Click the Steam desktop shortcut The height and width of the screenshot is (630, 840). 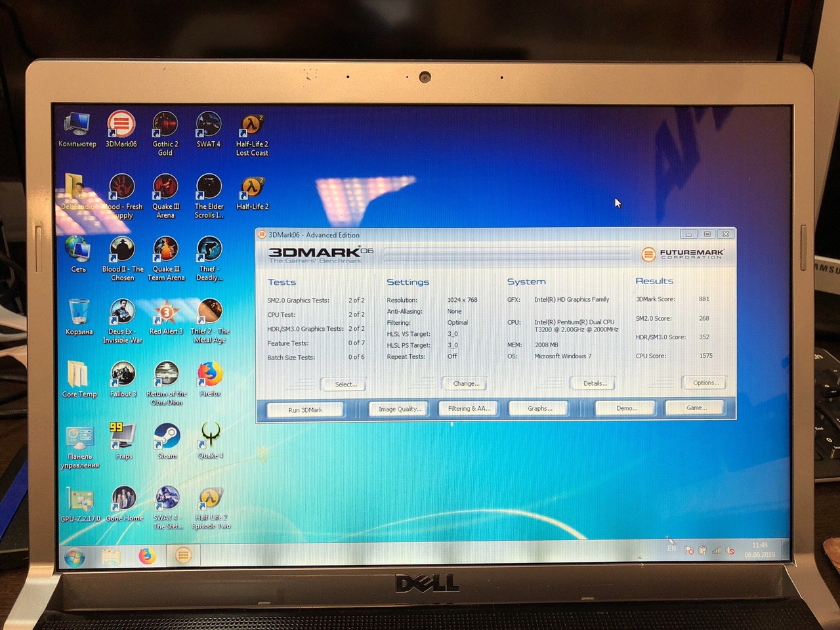coord(167,441)
